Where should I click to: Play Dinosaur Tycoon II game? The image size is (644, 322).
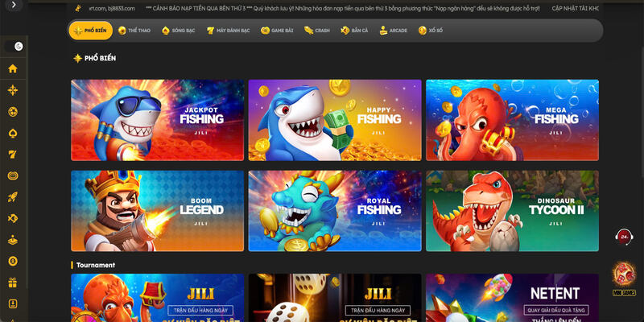pos(512,211)
